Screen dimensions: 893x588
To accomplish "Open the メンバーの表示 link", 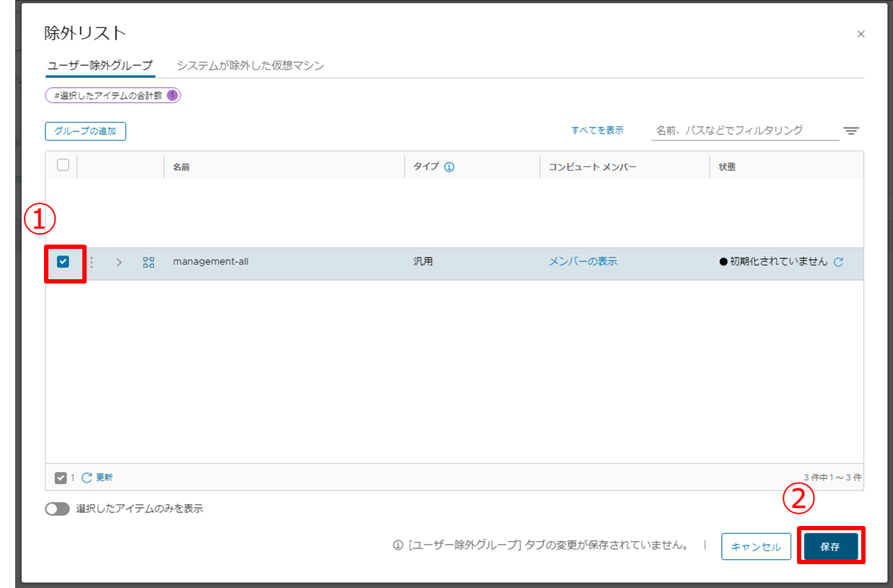I will pyautogui.click(x=583, y=262).
